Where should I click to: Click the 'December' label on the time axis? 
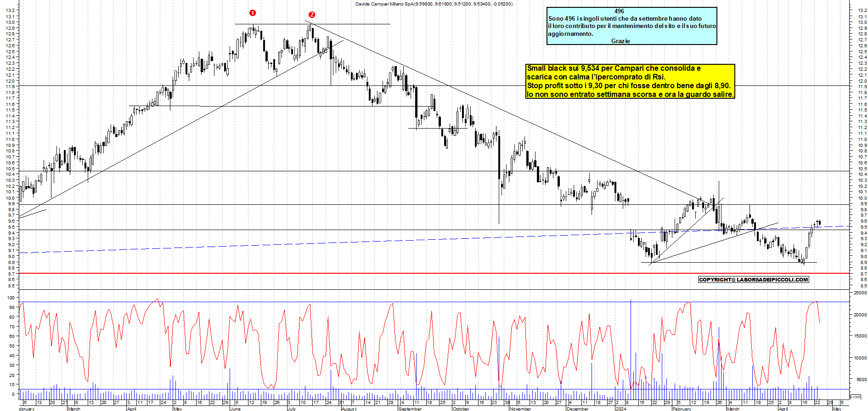click(x=577, y=409)
